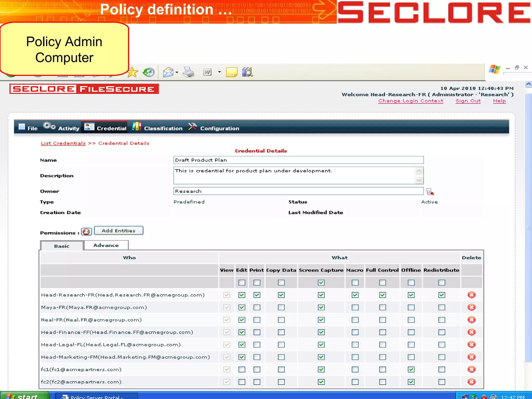Uncheck Edit for Maya-FR
This screenshot has height=399, width=532.
(x=242, y=308)
